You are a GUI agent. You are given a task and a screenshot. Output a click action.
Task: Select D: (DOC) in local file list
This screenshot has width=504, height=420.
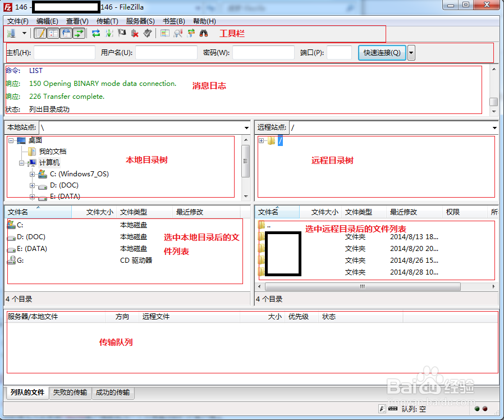pyautogui.click(x=31, y=237)
